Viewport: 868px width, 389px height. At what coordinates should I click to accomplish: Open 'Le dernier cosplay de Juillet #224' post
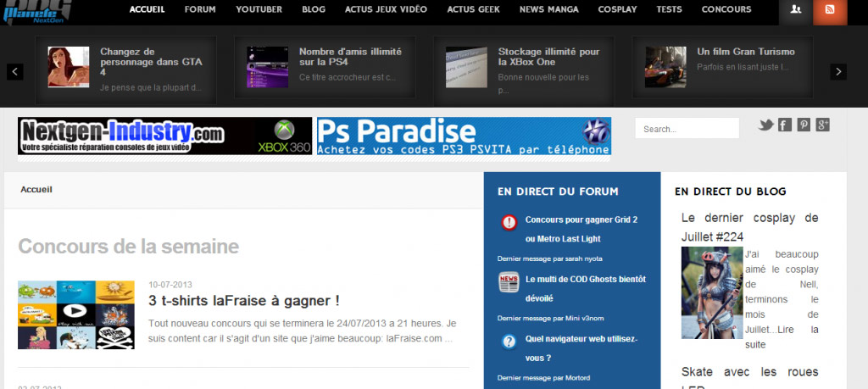click(x=749, y=226)
